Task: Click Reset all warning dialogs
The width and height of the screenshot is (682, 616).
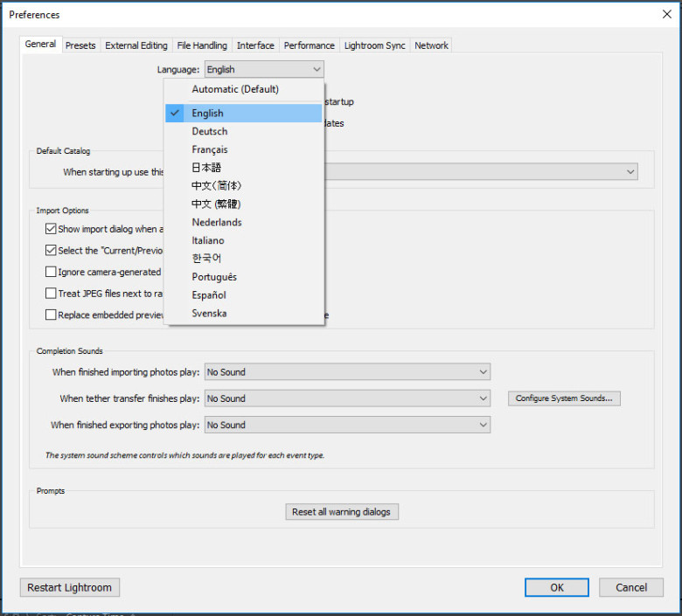Action: [342, 512]
